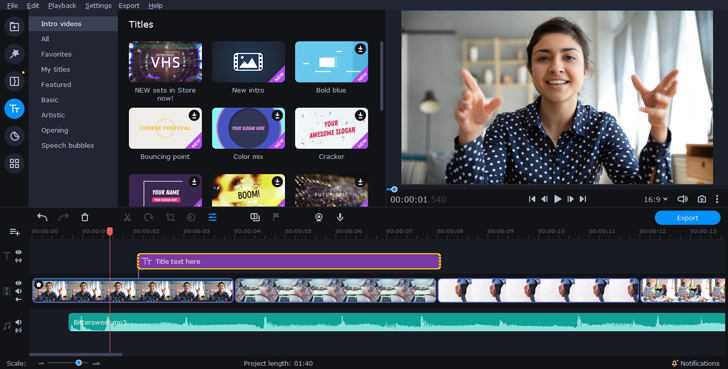Select the Titles tab icon
728x369 pixels.
click(14, 109)
